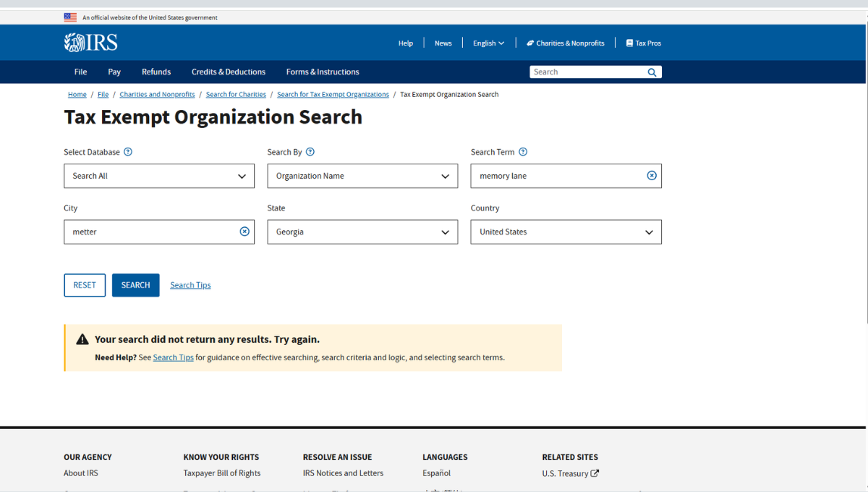Screen dimensions: 868x492
Task: Open the Search Term help tooltip icon
Action: click(523, 152)
